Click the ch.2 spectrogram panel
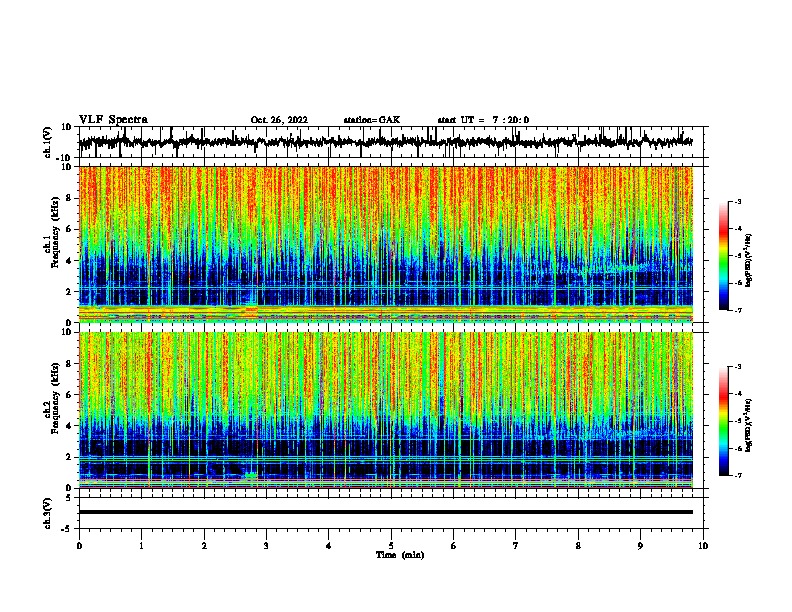Screen dimensions: 792x612 pos(385,410)
